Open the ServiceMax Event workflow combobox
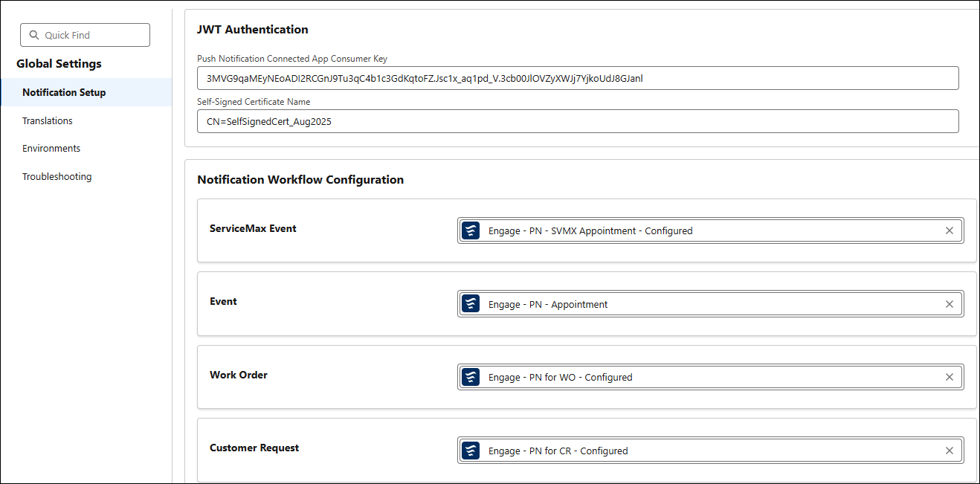This screenshot has width=980, height=484. pyautogui.click(x=710, y=230)
